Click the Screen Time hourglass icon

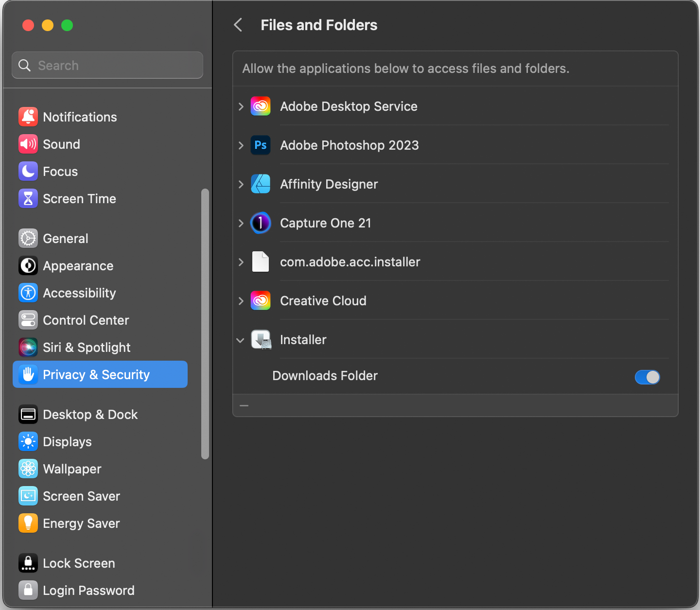[28, 198]
